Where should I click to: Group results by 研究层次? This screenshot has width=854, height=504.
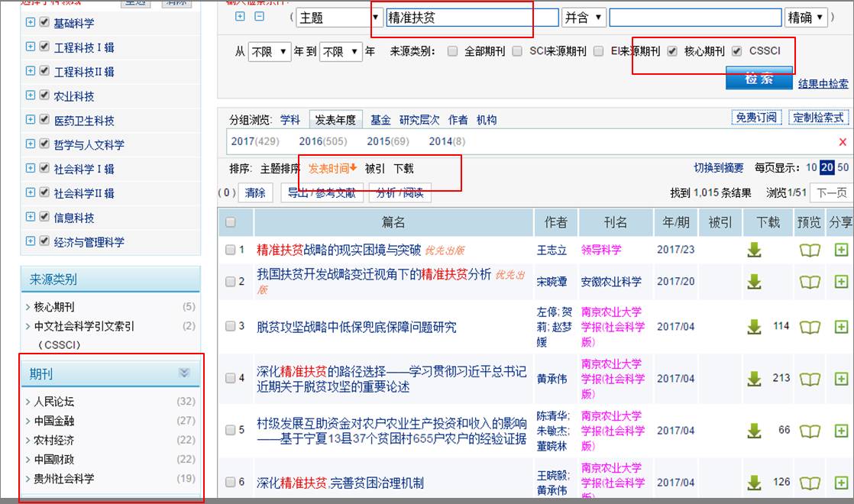[419, 120]
